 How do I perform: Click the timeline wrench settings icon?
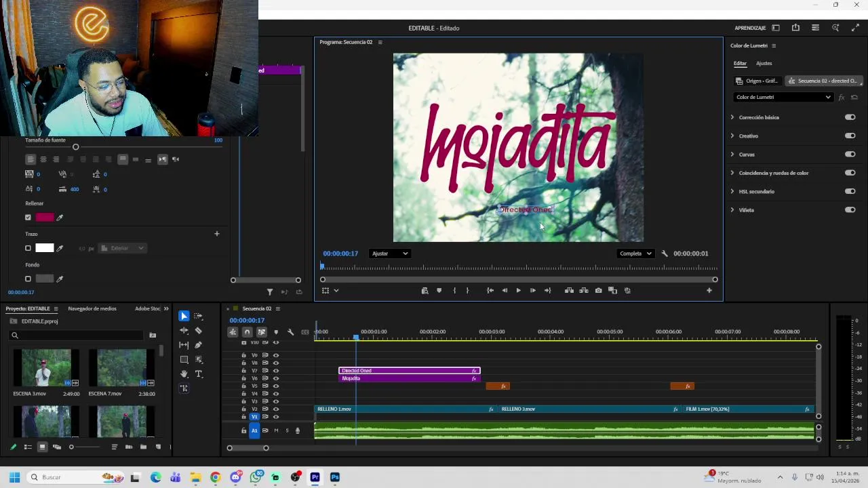pyautogui.click(x=290, y=332)
